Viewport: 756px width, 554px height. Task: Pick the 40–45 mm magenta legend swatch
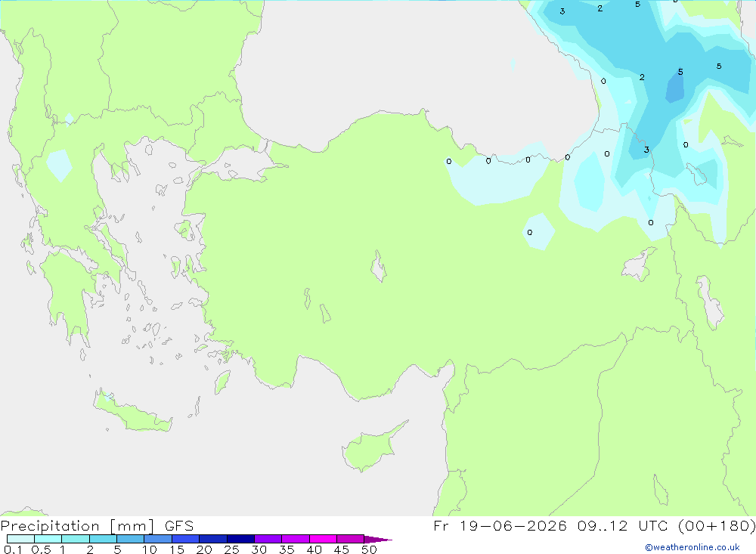[323, 539]
